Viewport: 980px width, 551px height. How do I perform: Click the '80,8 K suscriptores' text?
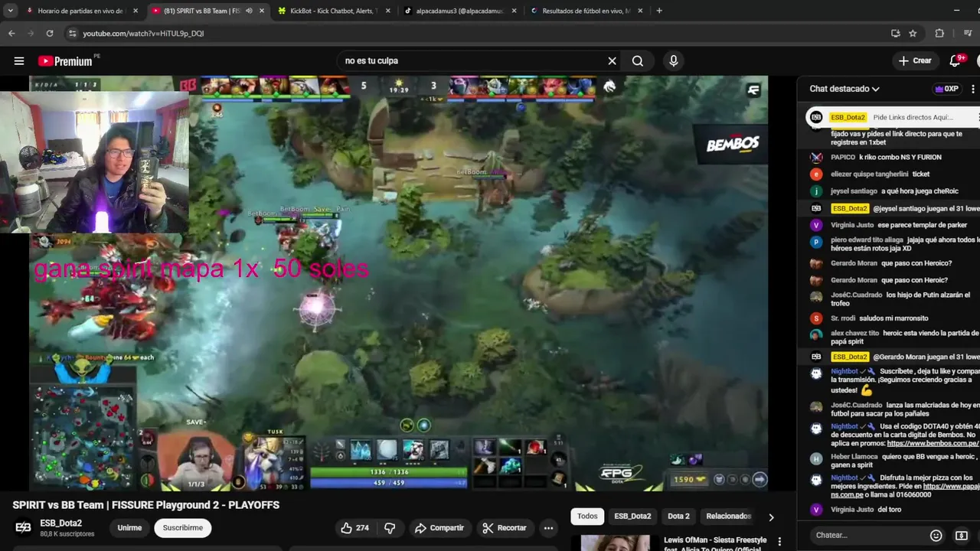[x=67, y=534]
